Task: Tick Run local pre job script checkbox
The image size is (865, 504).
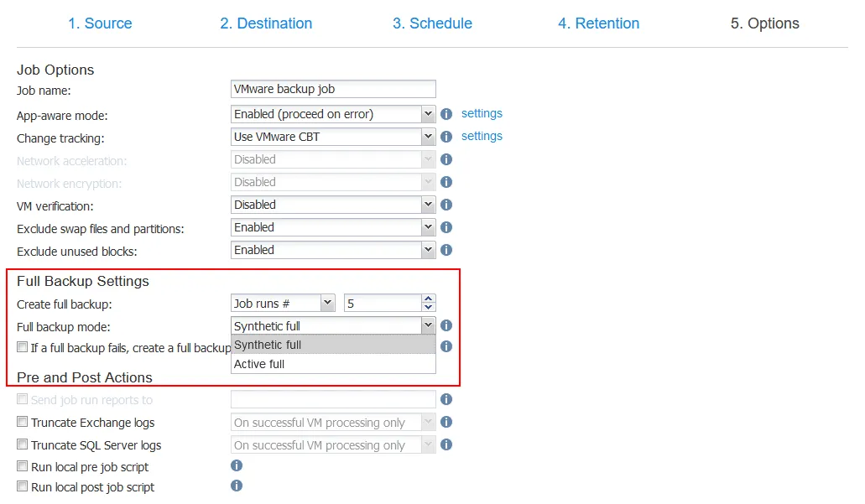Action: pyautogui.click(x=23, y=466)
